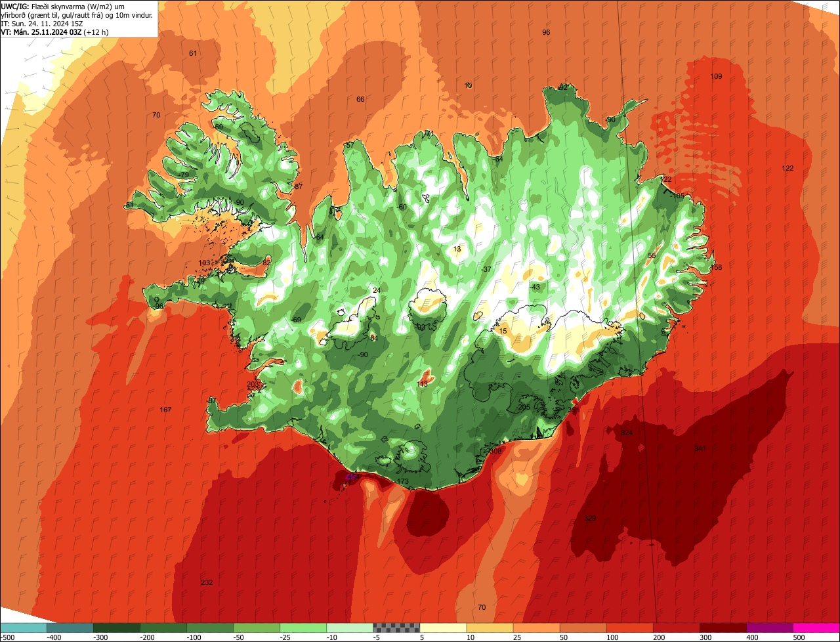The image size is (840, 642).
Task: Click the flux value 341 in the southeast sea
Action: (x=700, y=448)
